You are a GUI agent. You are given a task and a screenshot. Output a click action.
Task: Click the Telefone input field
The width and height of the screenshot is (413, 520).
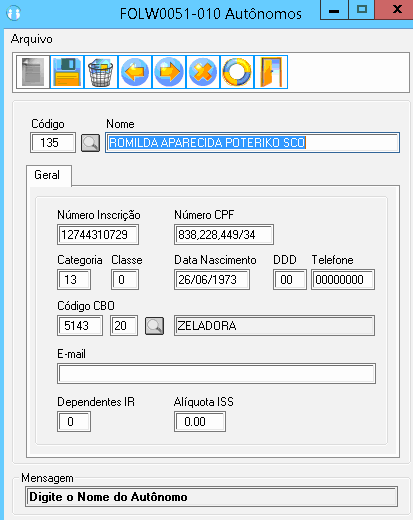[343, 279]
